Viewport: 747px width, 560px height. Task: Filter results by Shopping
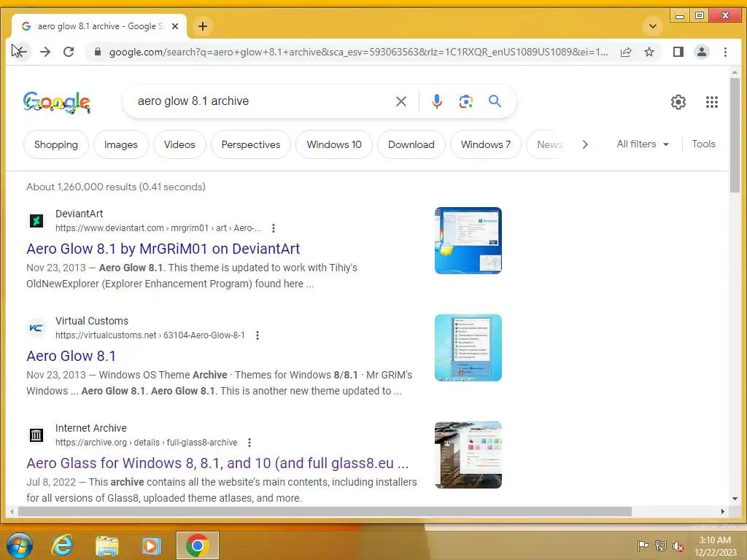click(x=55, y=144)
